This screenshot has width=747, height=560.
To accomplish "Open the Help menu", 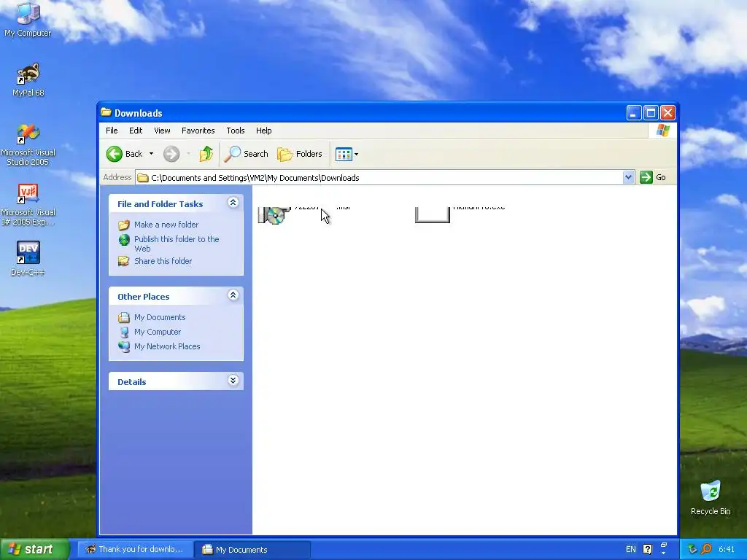I will tap(263, 131).
